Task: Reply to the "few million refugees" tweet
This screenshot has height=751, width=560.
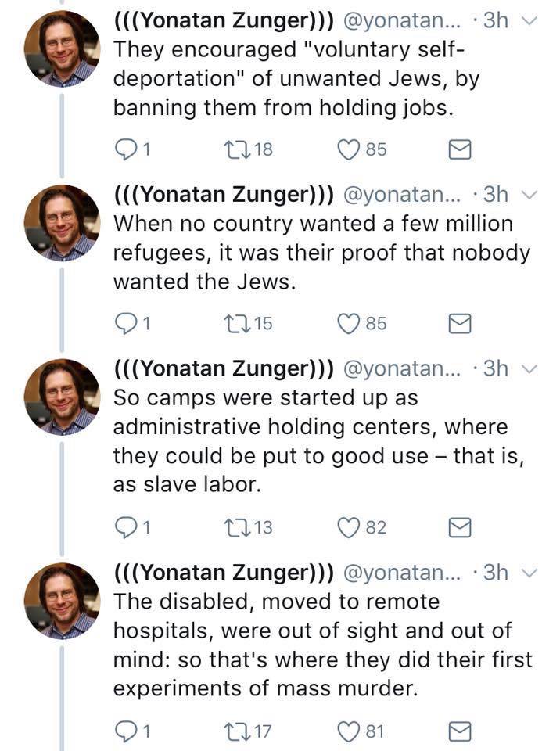Action: [x=125, y=323]
